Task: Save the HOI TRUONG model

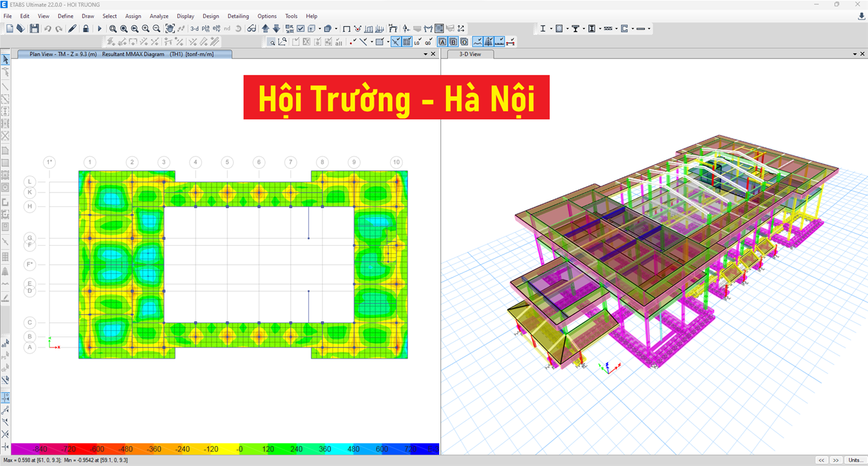Action: (x=34, y=28)
